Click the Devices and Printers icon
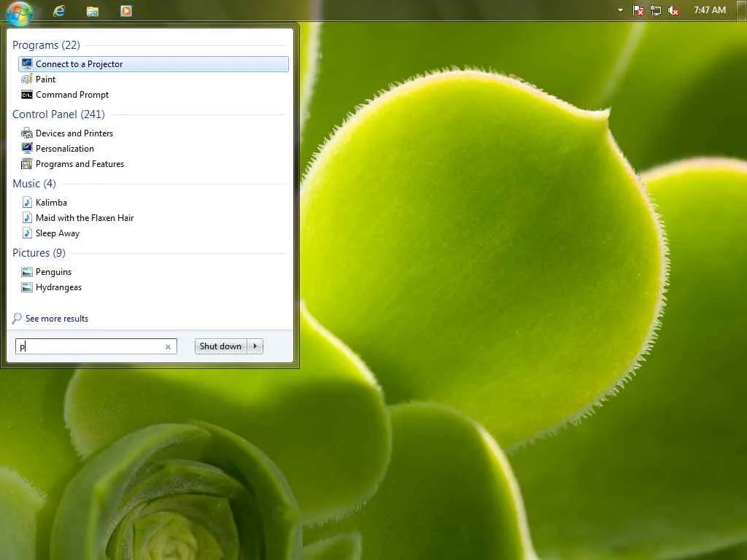Viewport: 747px width, 560px height. click(x=27, y=133)
